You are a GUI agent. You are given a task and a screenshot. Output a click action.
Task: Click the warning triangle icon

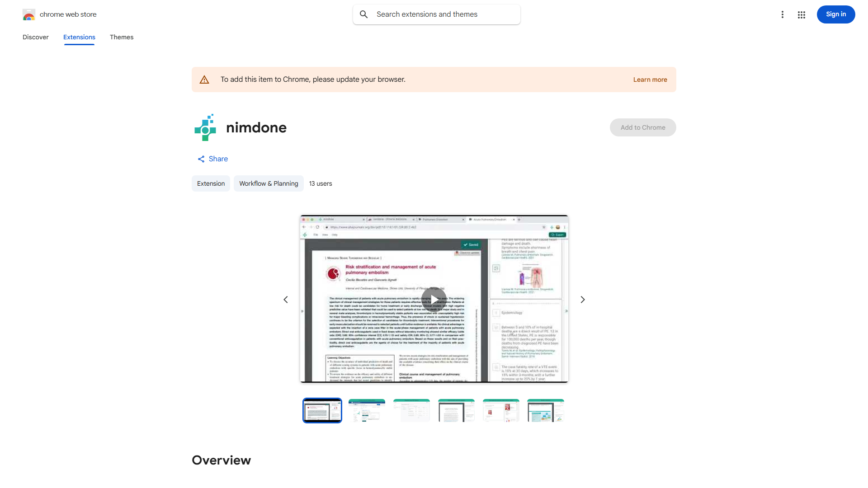tap(204, 80)
